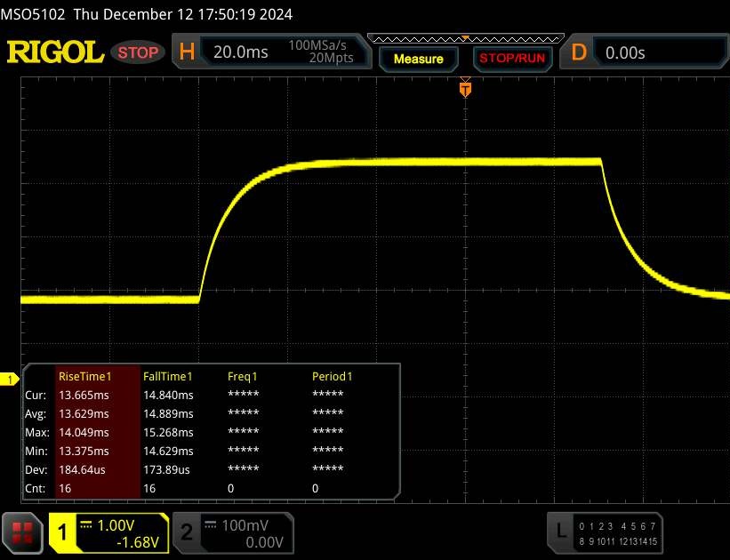Click the channel 1 ground level marker
Screen dimensions: 730x560
click(9, 380)
